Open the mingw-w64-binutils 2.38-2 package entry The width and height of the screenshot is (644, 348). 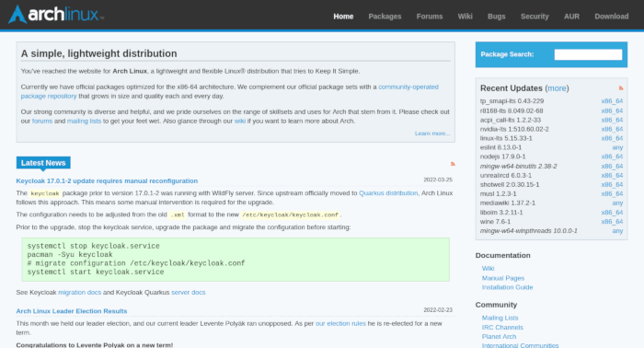[x=518, y=167]
